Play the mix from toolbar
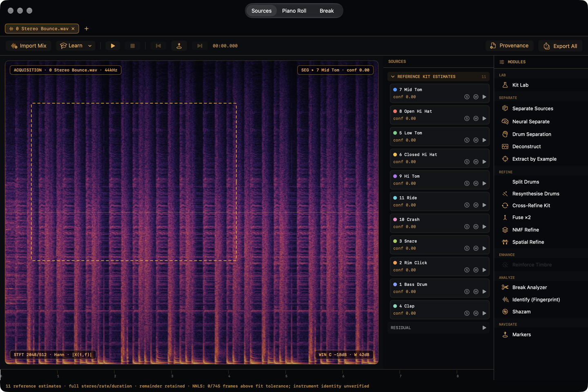588x392 pixels. tap(113, 46)
